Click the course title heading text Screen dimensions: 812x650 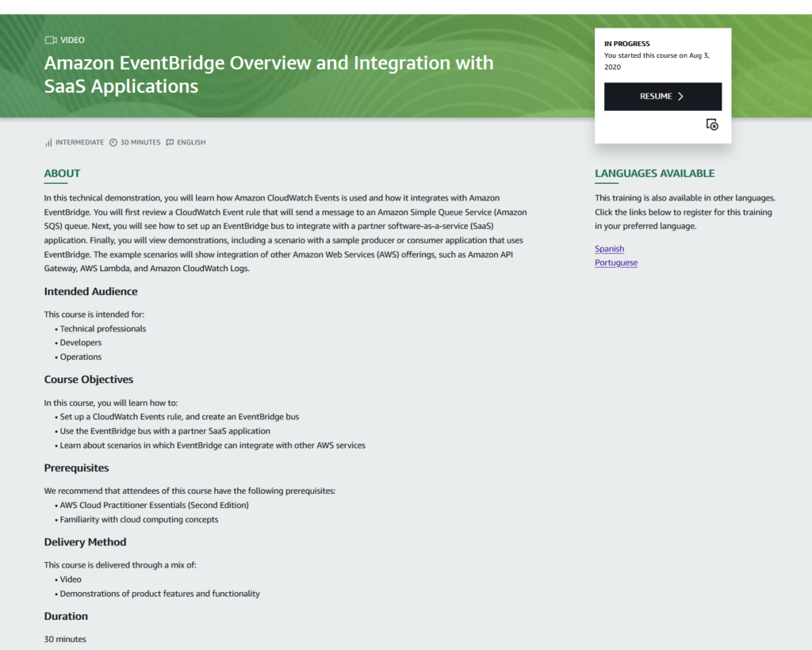tap(268, 74)
